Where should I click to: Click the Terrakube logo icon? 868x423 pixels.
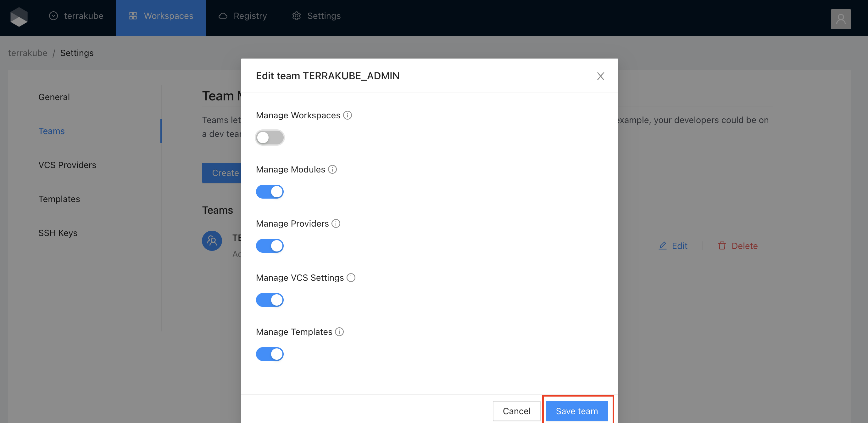(x=19, y=17)
